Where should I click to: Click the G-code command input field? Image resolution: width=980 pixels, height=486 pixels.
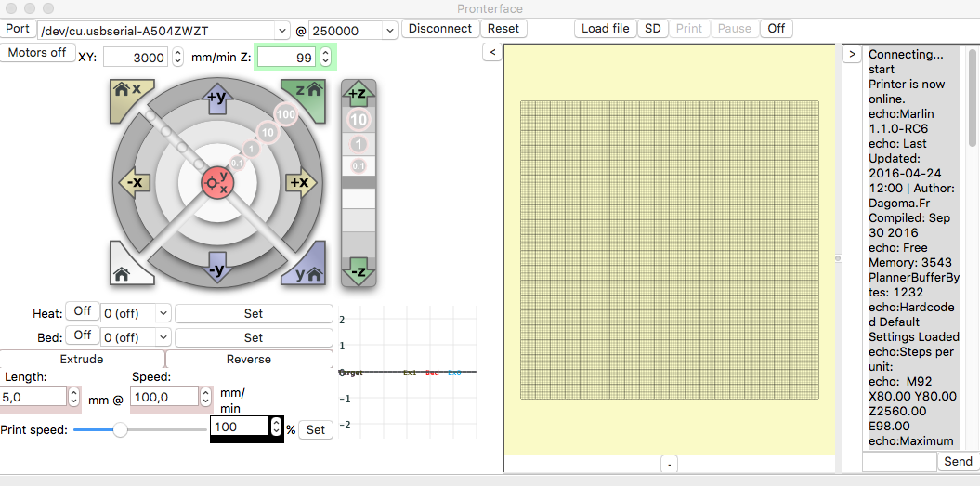pyautogui.click(x=898, y=461)
